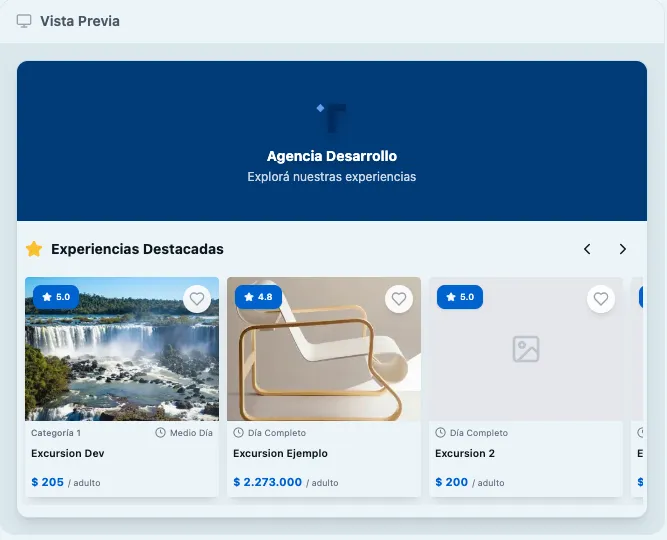
Task: Open the Excursion 2 title
Action: pos(465,454)
